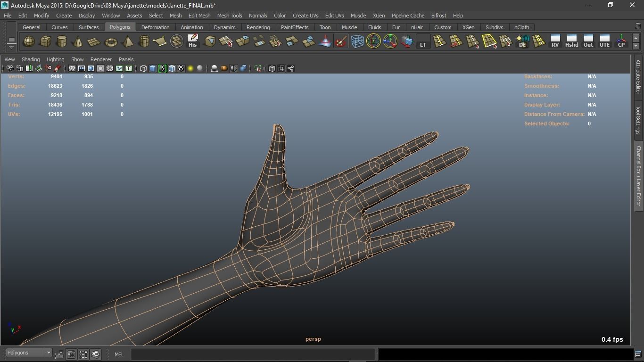Switch to the nCloth shelf tab
The width and height of the screenshot is (644, 362).
[521, 27]
